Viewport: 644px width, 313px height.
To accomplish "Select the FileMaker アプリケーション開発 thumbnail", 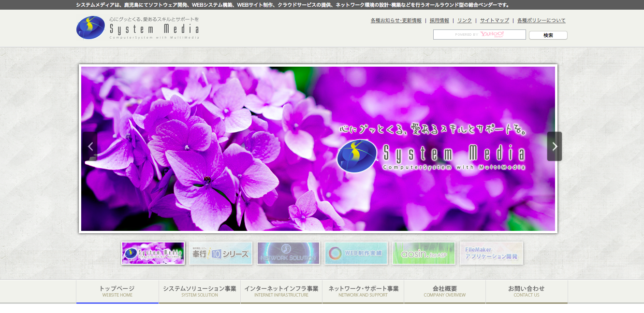I will (492, 253).
